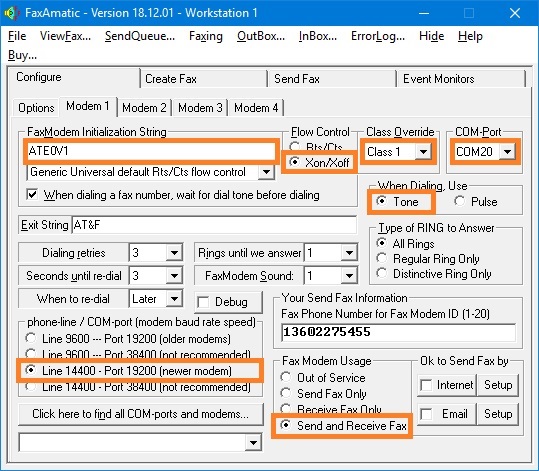Toggle wait for dial tone checkbox
This screenshot has height=471, width=539.
32,195
